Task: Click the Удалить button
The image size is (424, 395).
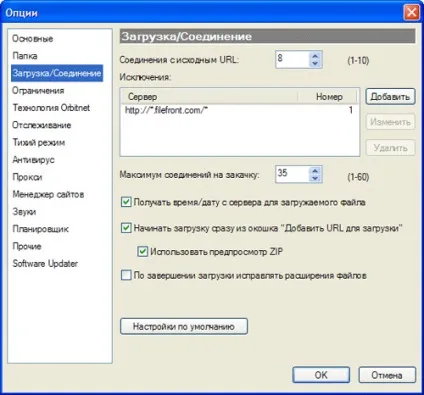Action: click(x=390, y=148)
